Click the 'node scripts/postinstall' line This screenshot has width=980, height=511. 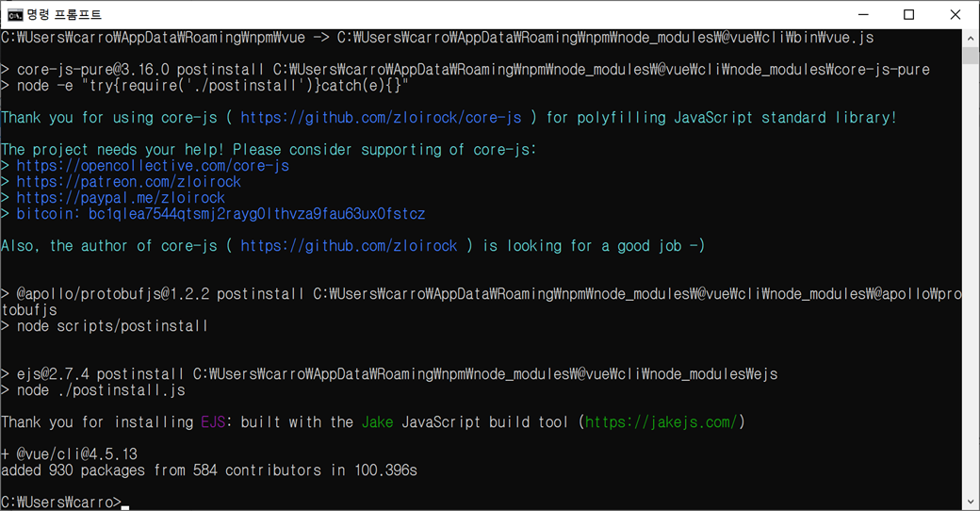104,326
